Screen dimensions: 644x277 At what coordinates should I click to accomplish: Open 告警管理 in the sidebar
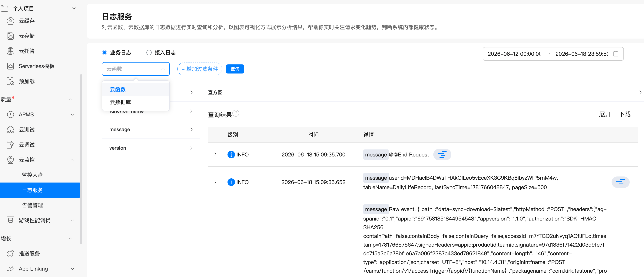click(x=32, y=205)
